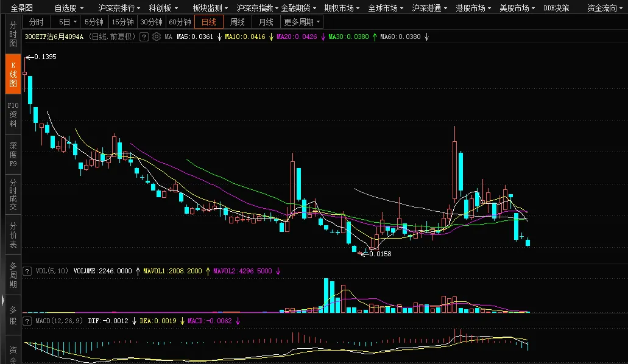Click the MA5:0.0361 value
Image resolution: width=628 pixels, height=364 pixels.
click(195, 37)
